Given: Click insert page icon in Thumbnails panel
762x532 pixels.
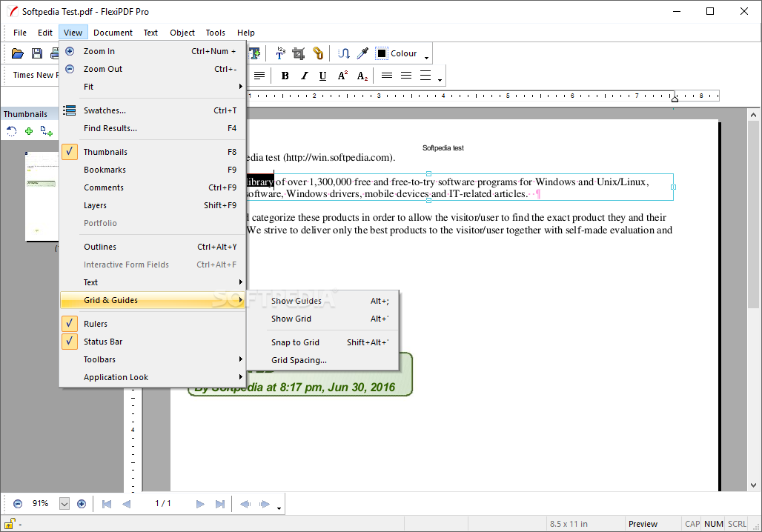Looking at the screenshot, I should pyautogui.click(x=47, y=131).
